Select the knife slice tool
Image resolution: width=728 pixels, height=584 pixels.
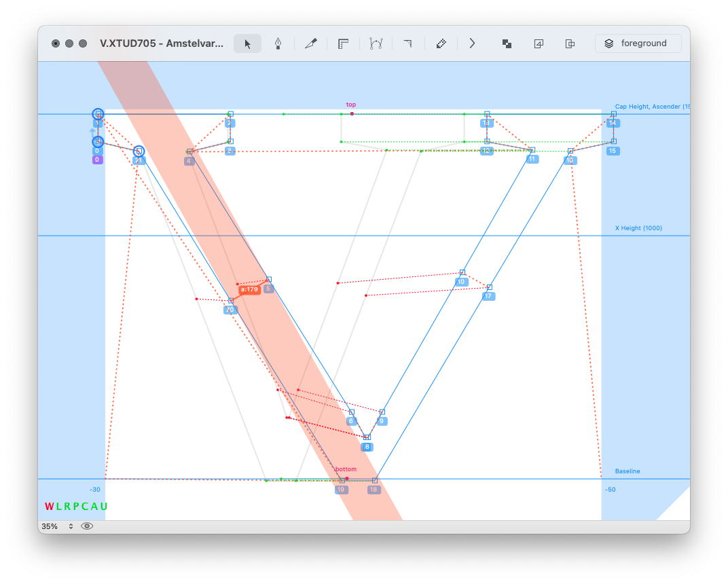coord(311,43)
